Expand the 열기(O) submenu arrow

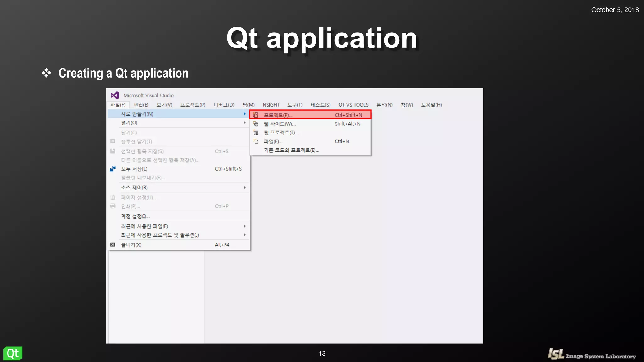click(x=245, y=123)
